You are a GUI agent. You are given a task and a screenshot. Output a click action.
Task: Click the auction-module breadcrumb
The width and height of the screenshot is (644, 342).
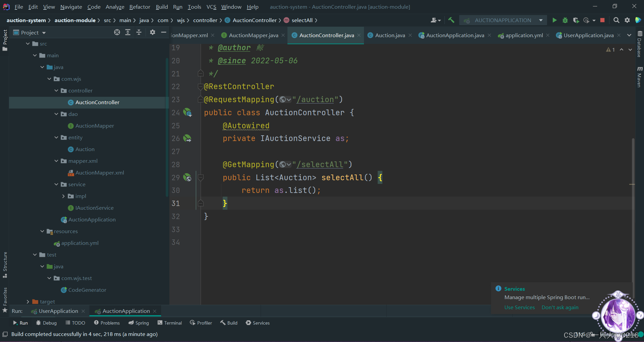(x=75, y=20)
